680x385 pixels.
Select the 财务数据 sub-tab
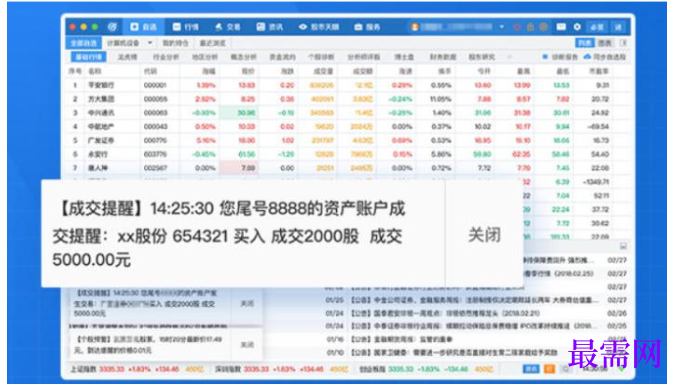443,57
